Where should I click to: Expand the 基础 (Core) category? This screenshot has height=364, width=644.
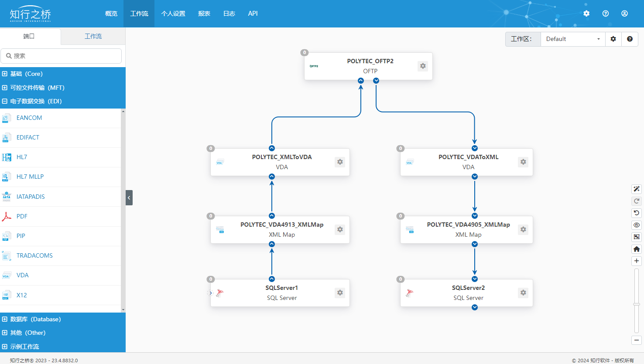tap(5, 74)
